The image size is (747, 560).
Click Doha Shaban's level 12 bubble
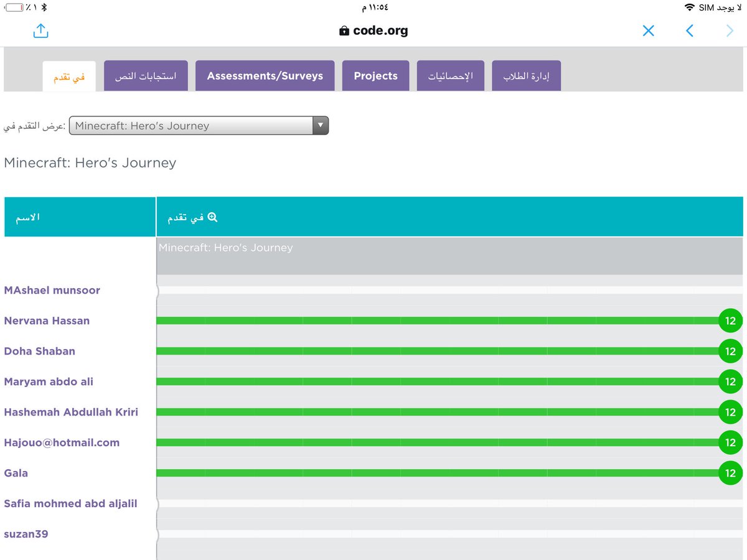click(730, 351)
